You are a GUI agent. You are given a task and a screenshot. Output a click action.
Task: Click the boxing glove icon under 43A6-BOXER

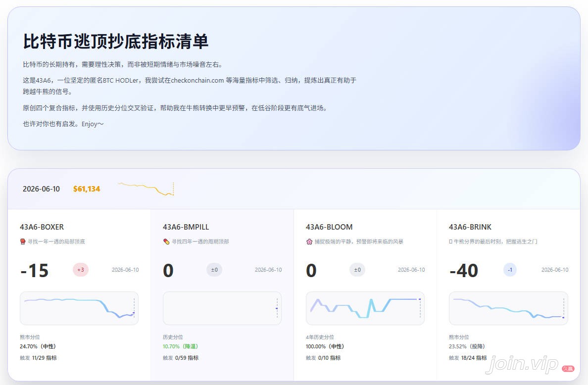tap(23, 241)
